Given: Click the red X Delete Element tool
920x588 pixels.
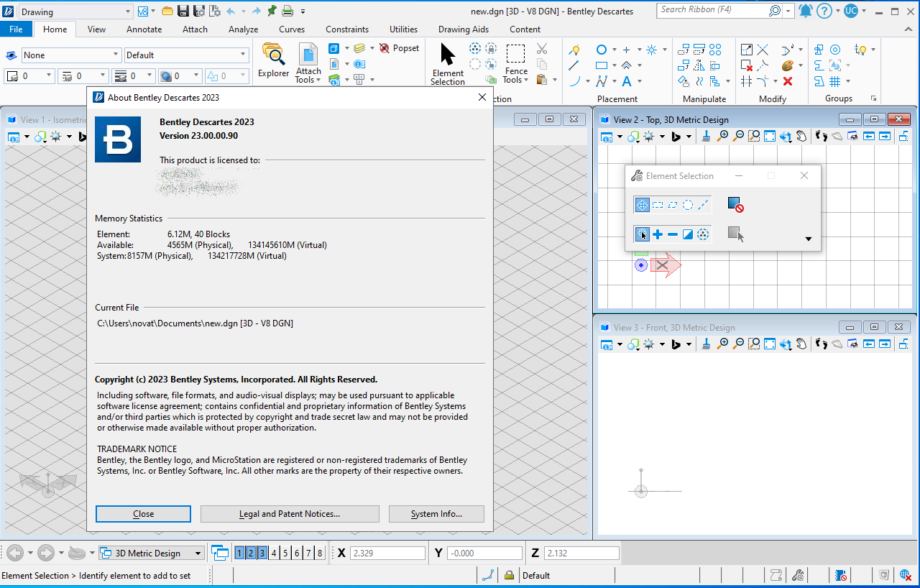Looking at the screenshot, I should pos(788,81).
